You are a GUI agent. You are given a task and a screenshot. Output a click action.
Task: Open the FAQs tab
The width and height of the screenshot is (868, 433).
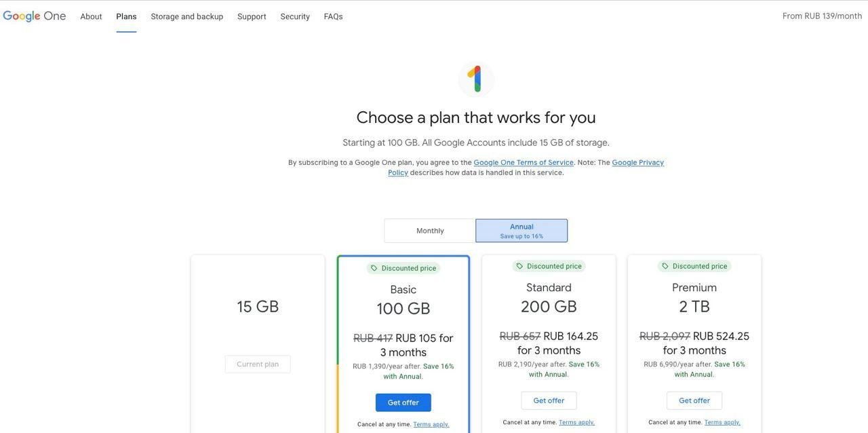(x=333, y=16)
